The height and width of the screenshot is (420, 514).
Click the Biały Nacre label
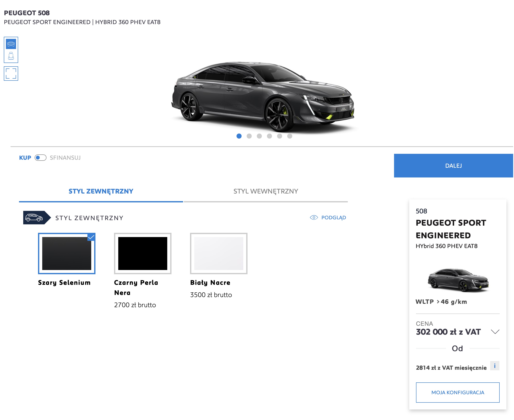(210, 283)
